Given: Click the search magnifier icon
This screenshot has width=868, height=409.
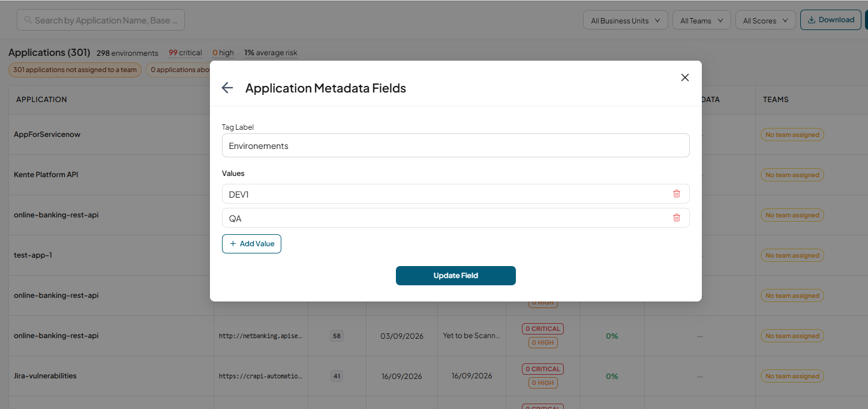Looking at the screenshot, I should click(28, 20).
